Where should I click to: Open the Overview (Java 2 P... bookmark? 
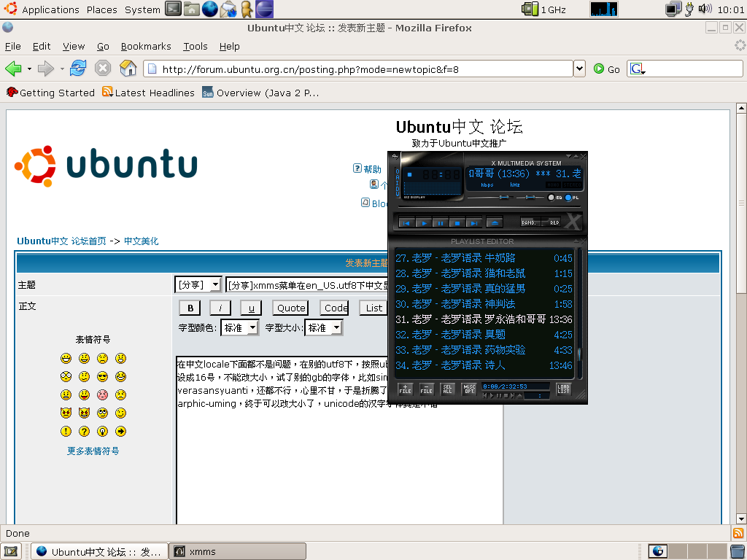(x=260, y=93)
